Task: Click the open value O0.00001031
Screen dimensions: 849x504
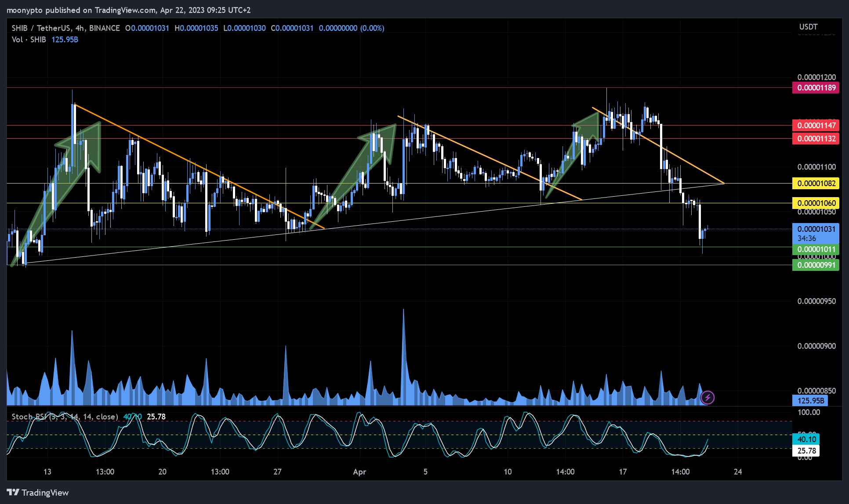Action: (147, 28)
